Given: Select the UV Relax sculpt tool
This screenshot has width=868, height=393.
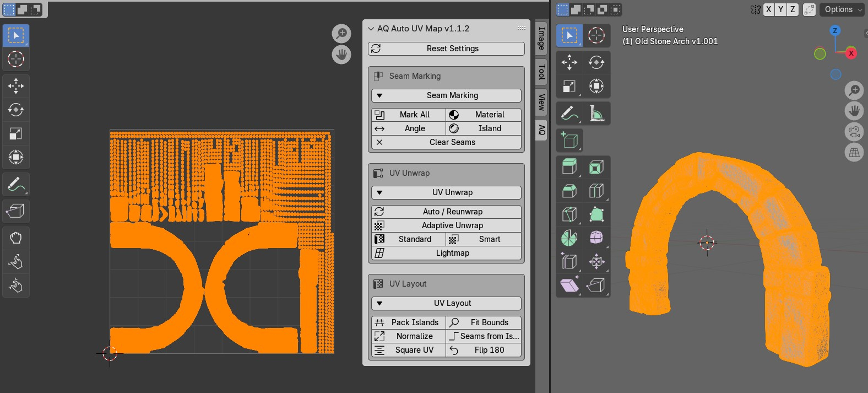Looking at the screenshot, I should pos(16,261).
